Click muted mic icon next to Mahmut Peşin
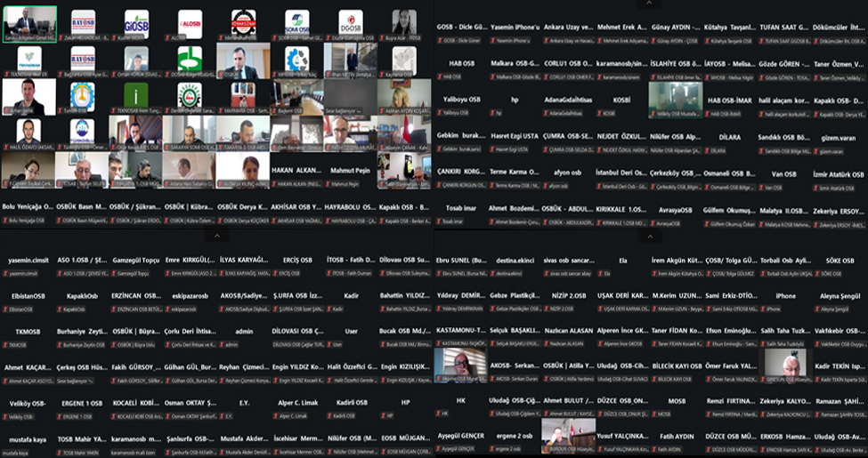The image size is (868, 458). (x=328, y=184)
